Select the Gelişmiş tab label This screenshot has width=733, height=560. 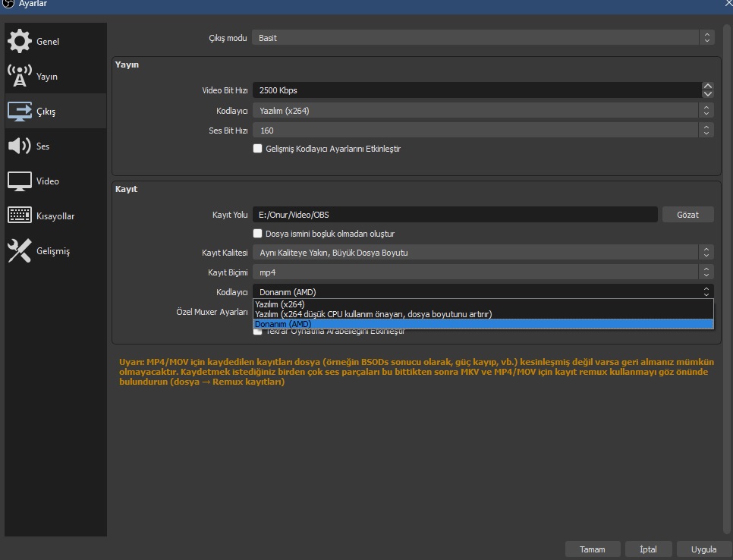pyautogui.click(x=53, y=251)
